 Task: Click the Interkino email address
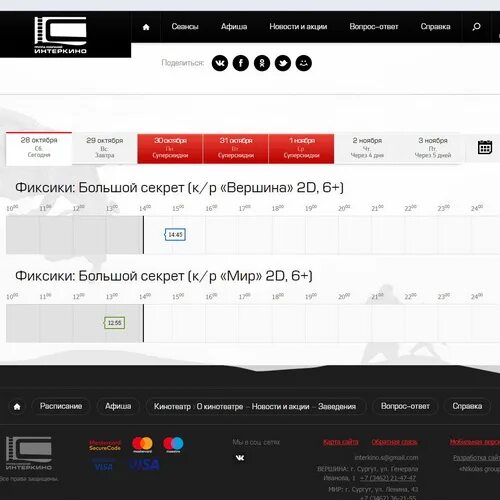tap(386, 458)
